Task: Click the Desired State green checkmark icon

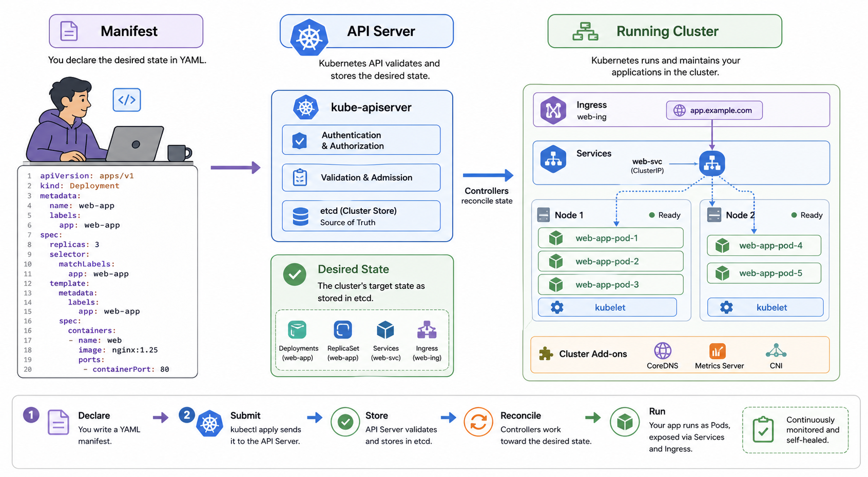Action: (x=295, y=275)
